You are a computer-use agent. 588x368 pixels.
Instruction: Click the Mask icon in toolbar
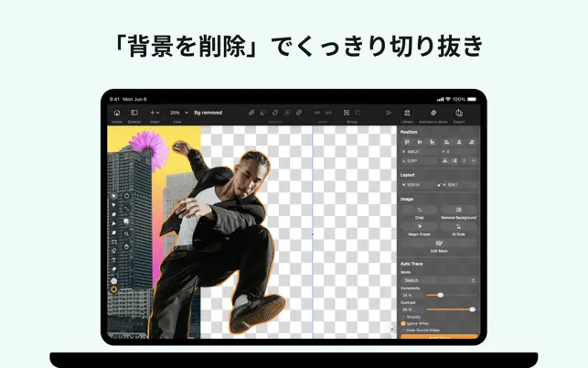[317, 113]
